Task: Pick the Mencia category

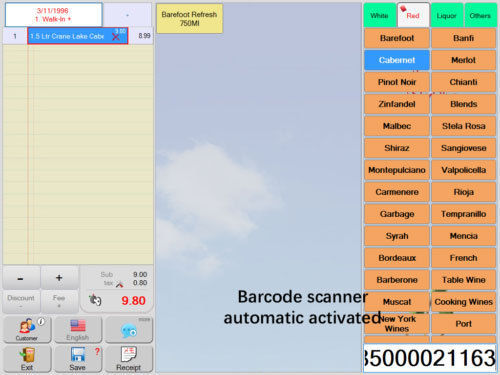Action: (x=464, y=236)
